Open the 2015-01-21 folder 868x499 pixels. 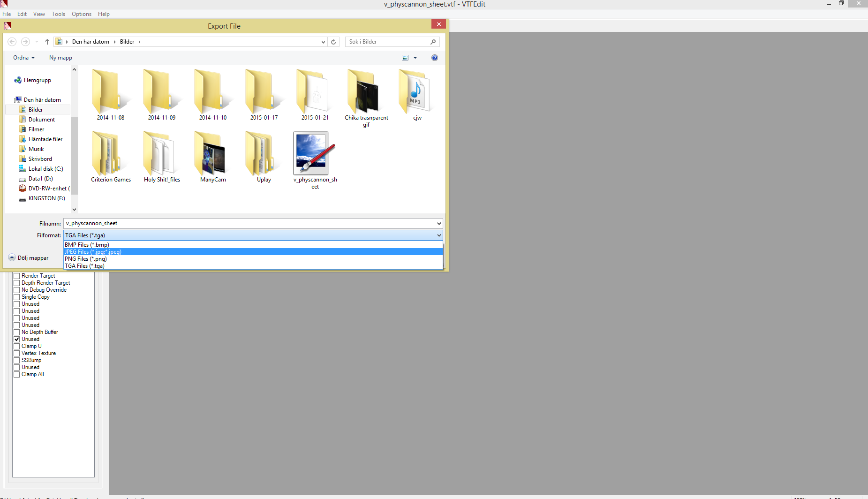pos(315,95)
